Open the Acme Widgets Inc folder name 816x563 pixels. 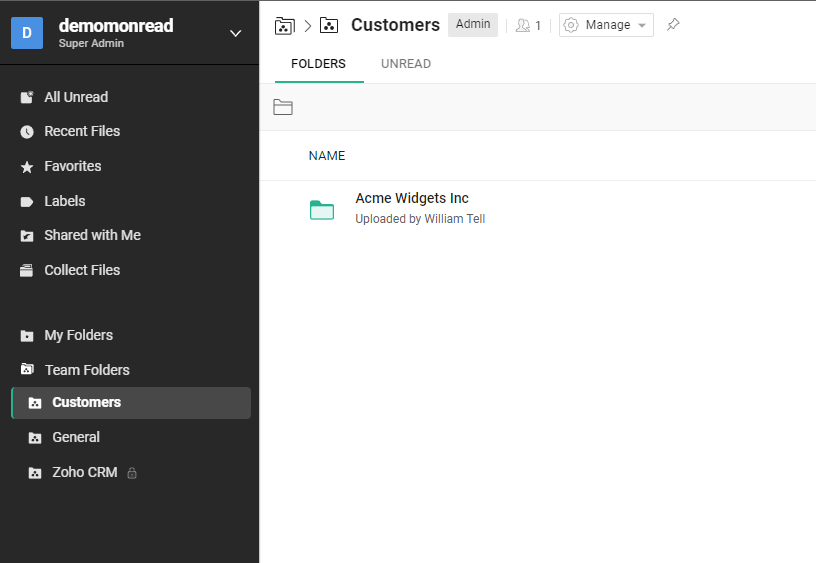pos(412,198)
